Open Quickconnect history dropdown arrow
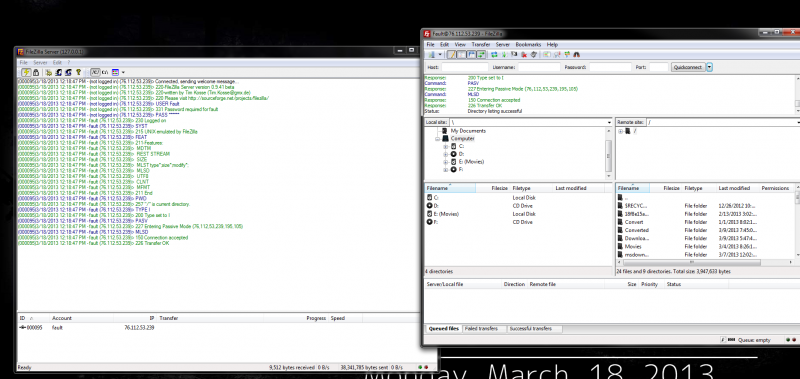Viewport: 800px width, 379px height. tap(709, 67)
